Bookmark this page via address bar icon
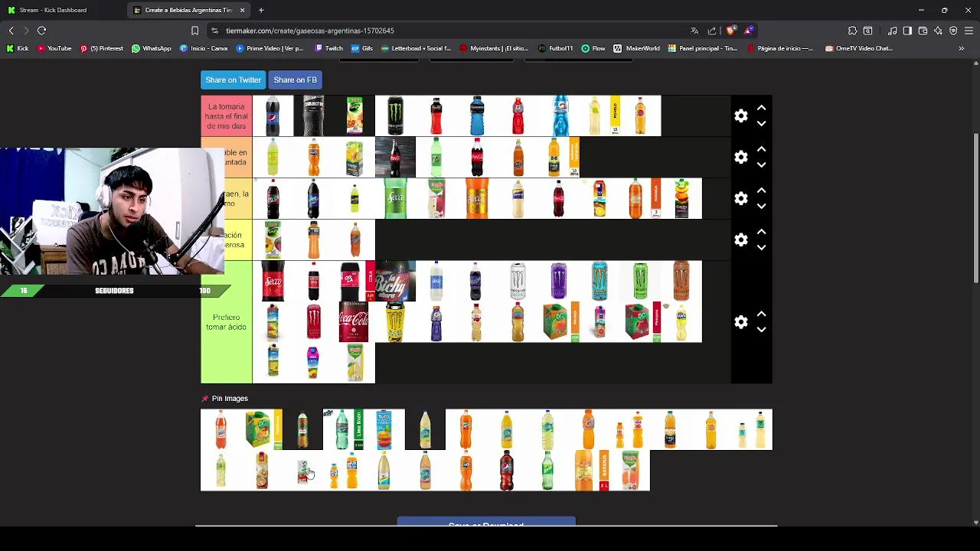 coord(194,31)
